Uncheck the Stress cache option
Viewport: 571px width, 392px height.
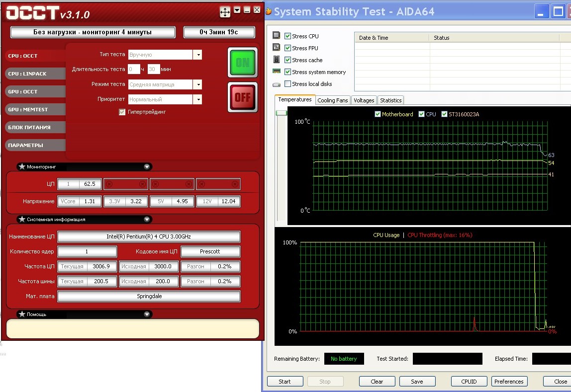[287, 60]
